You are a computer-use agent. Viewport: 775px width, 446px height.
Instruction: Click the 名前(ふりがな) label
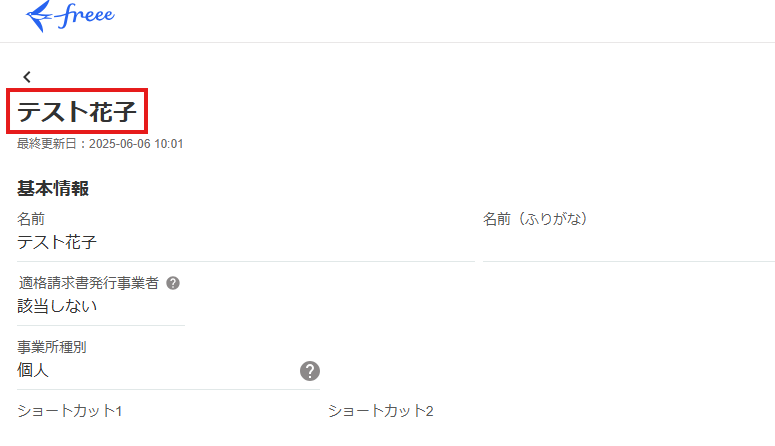[x=534, y=219]
